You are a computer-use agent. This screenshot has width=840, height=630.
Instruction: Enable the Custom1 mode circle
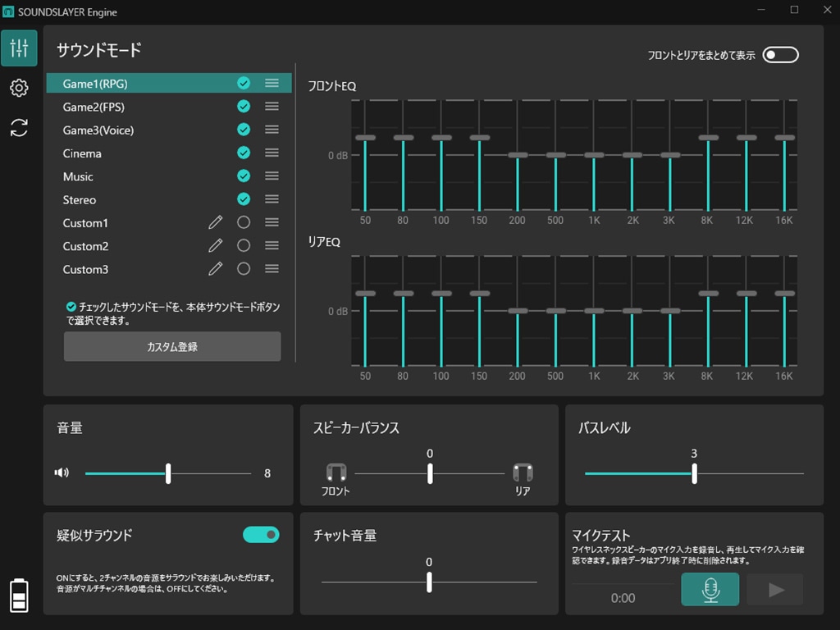[244, 222]
